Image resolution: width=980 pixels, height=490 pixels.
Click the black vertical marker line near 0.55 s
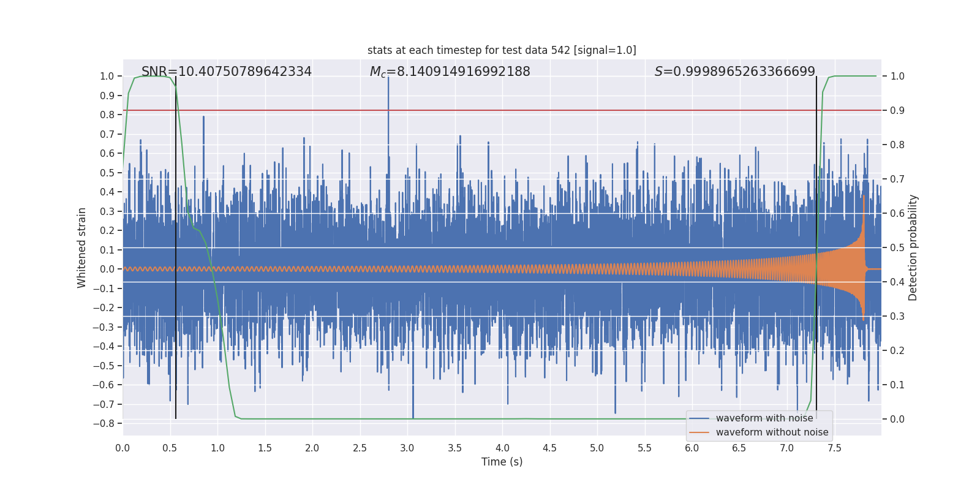(176, 247)
